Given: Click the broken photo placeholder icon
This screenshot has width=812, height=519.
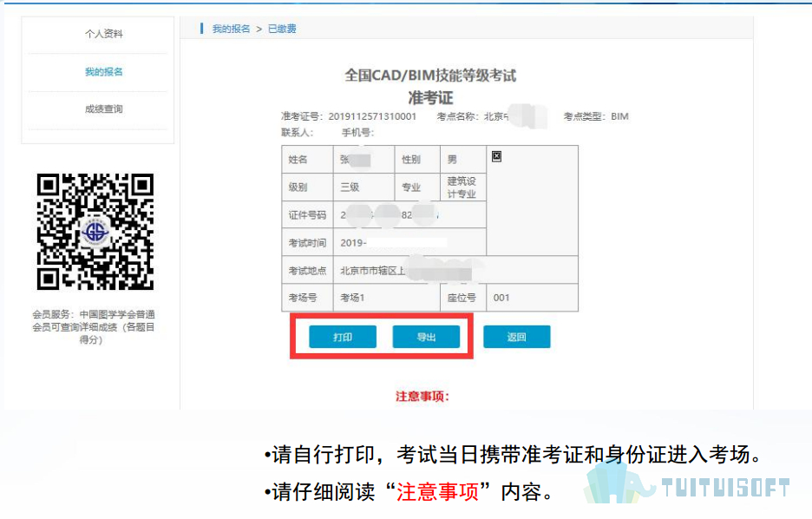Looking at the screenshot, I should click(496, 156).
